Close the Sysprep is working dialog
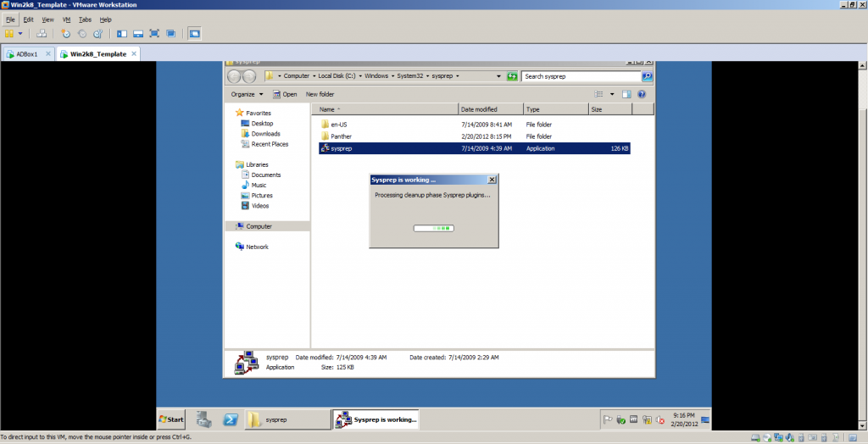Viewport: 868px width, 444px height. click(492, 180)
